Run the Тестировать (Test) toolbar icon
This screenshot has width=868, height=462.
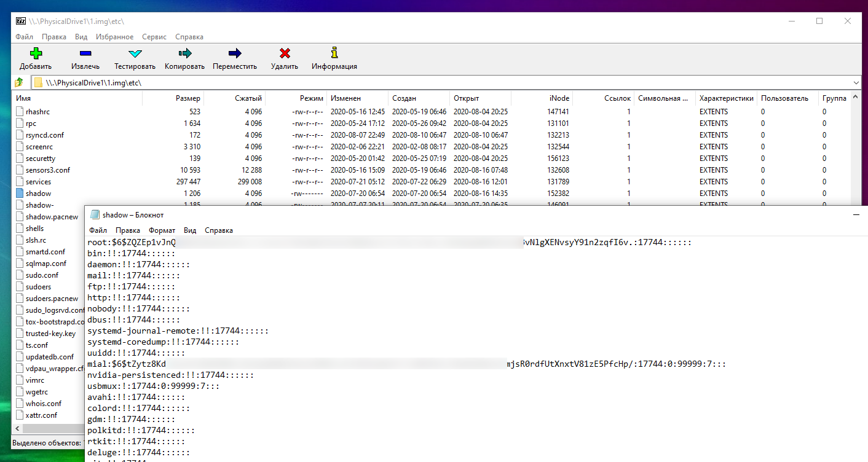point(135,53)
